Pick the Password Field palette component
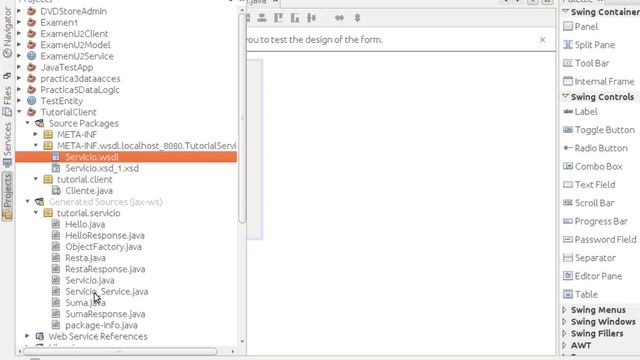The image size is (640, 360). [x=599, y=240]
